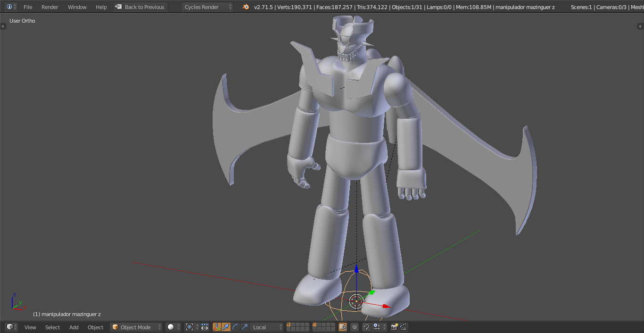Click the Back to Previous button
The height and width of the screenshot is (333, 644).
pyautogui.click(x=140, y=7)
